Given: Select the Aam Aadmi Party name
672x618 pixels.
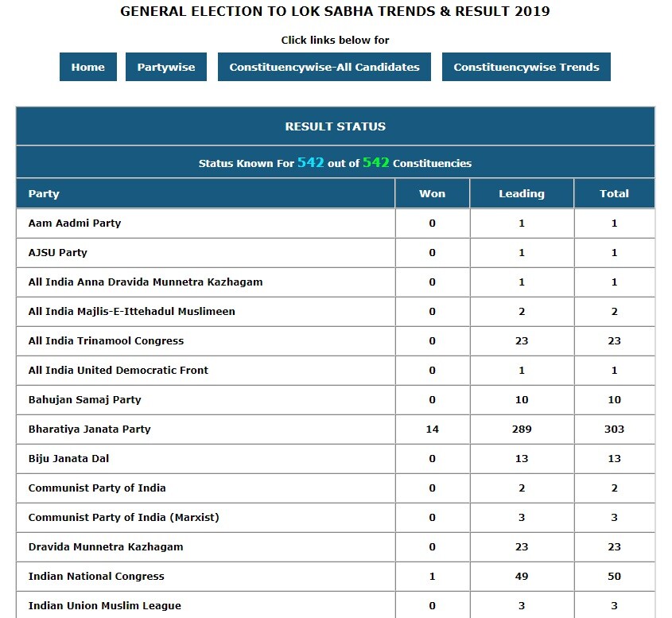Looking at the screenshot, I should (75, 223).
